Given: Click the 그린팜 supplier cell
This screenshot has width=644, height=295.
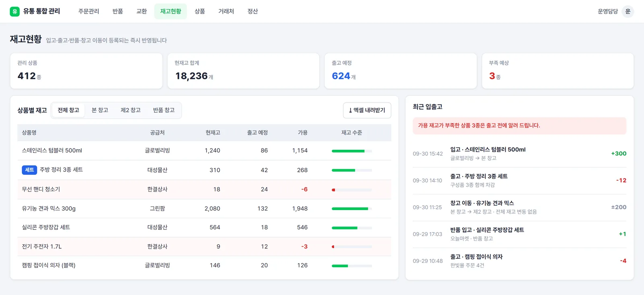Looking at the screenshot, I should [157, 208].
